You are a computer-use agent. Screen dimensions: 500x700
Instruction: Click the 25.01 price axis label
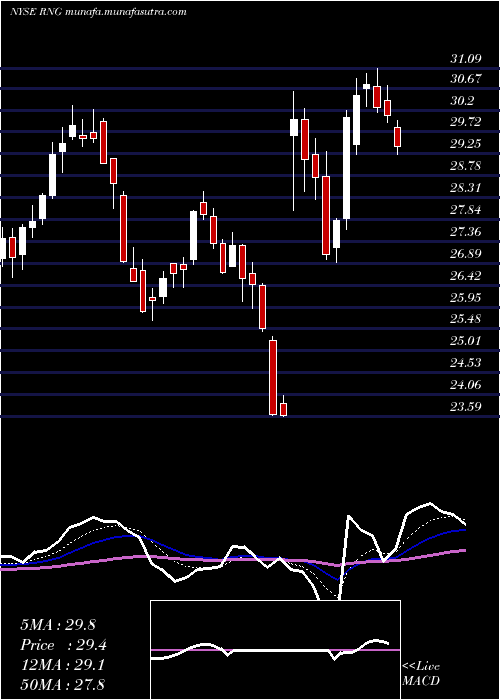pyautogui.click(x=466, y=341)
